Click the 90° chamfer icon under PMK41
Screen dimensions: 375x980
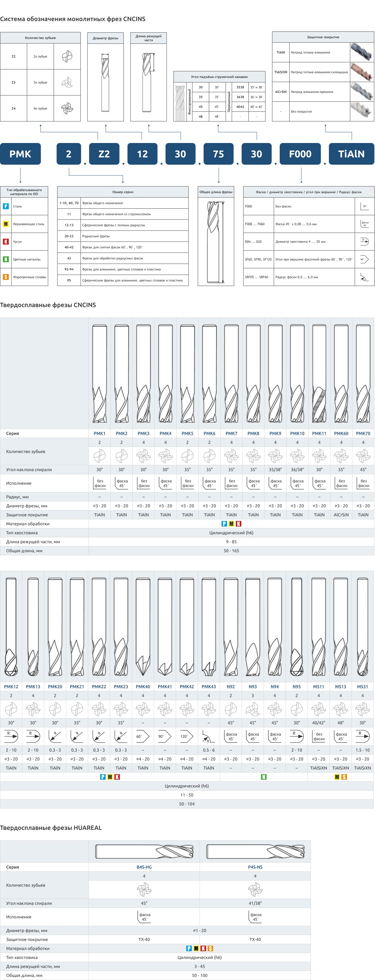[x=165, y=736]
